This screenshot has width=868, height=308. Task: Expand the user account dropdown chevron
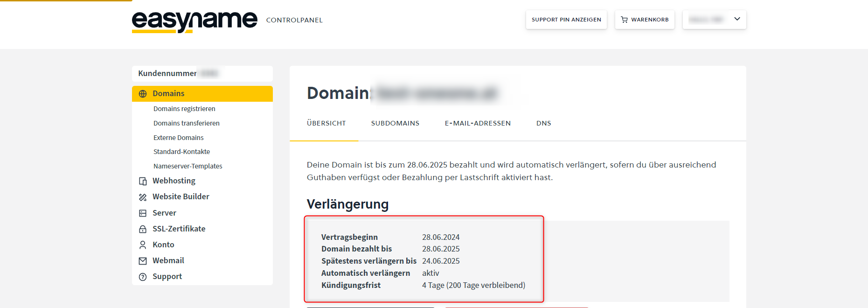pos(737,19)
